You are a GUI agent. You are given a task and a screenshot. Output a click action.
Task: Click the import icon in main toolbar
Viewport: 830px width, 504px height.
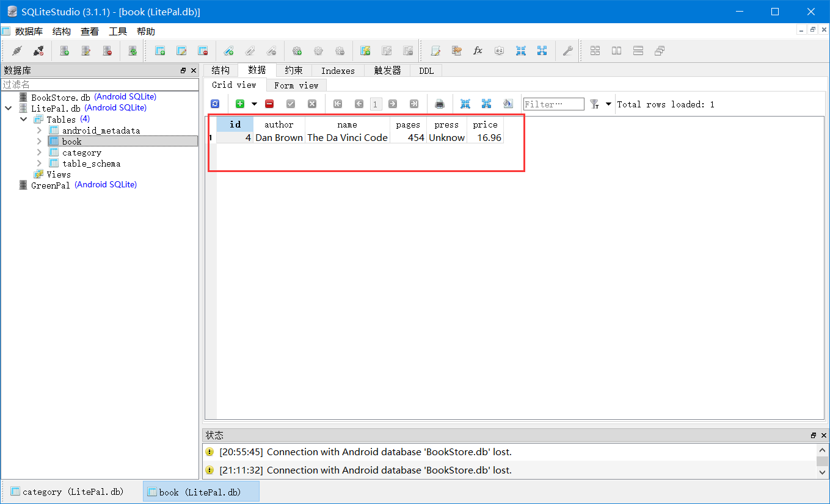point(520,51)
